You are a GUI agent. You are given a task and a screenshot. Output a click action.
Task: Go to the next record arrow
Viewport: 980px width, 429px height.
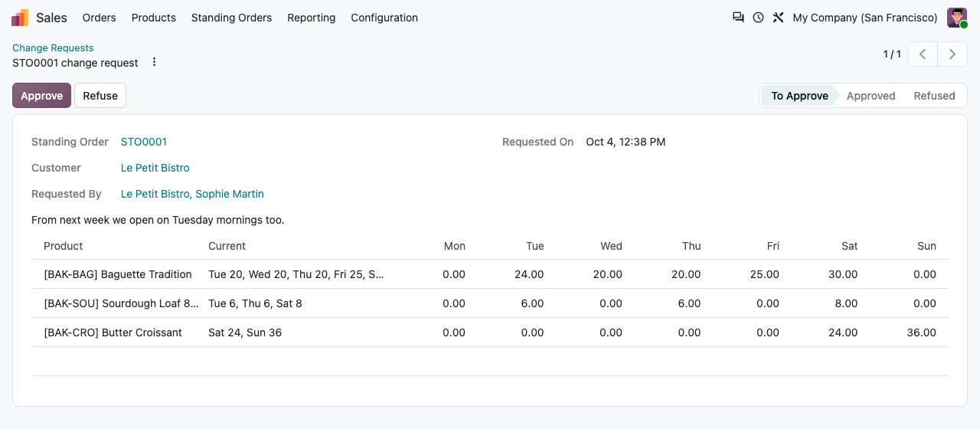[x=952, y=54]
